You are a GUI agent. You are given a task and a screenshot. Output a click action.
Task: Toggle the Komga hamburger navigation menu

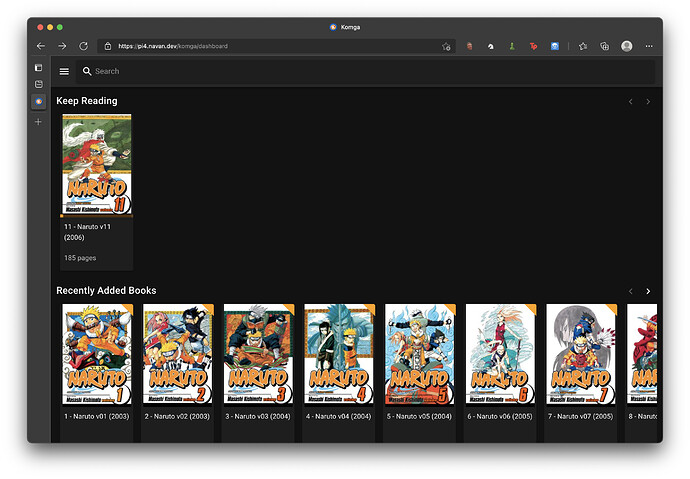click(x=64, y=71)
